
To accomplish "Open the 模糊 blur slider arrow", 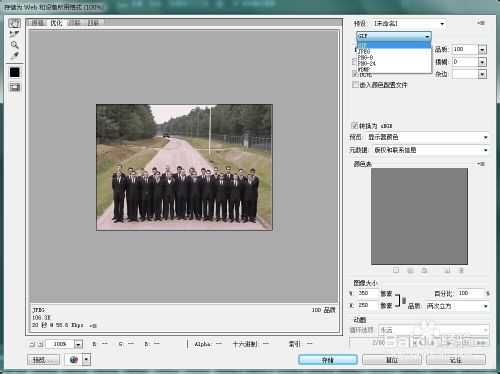I will [482, 62].
